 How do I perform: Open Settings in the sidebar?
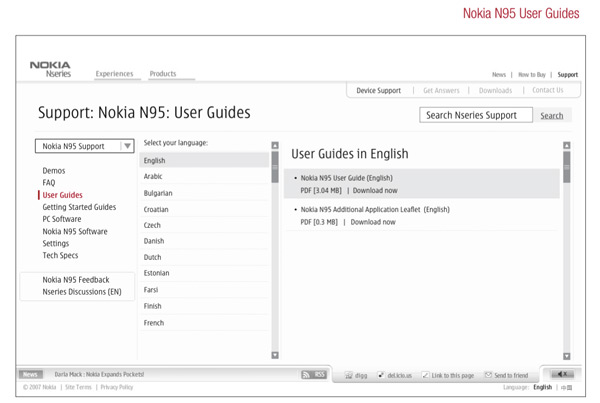(x=55, y=243)
